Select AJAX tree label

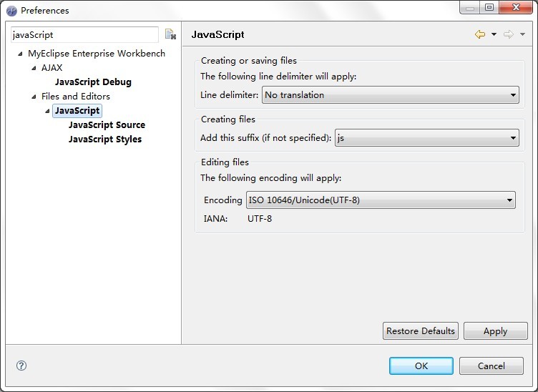[x=52, y=68]
